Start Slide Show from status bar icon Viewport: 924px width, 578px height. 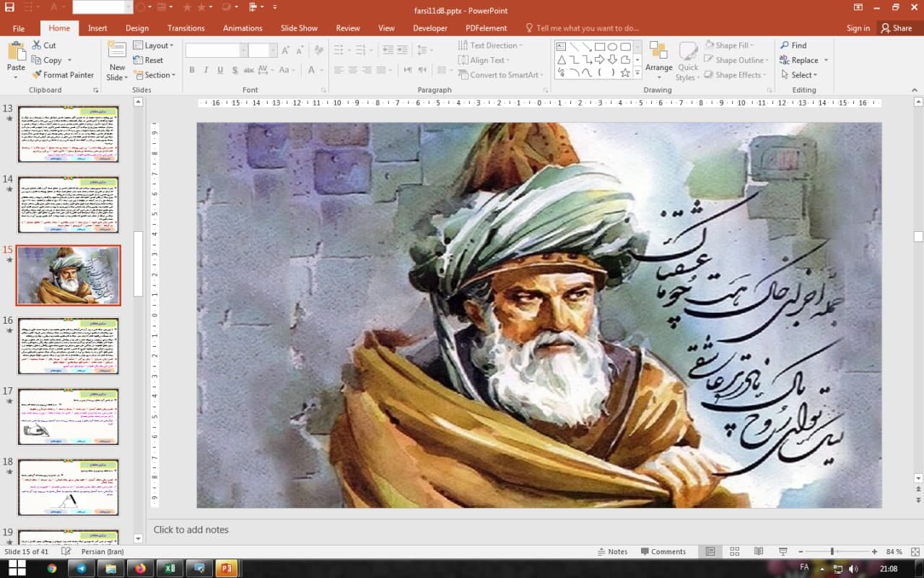(x=783, y=551)
